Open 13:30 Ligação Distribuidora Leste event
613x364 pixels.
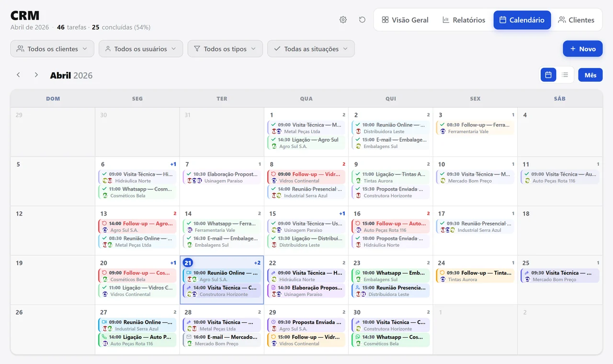(306, 241)
